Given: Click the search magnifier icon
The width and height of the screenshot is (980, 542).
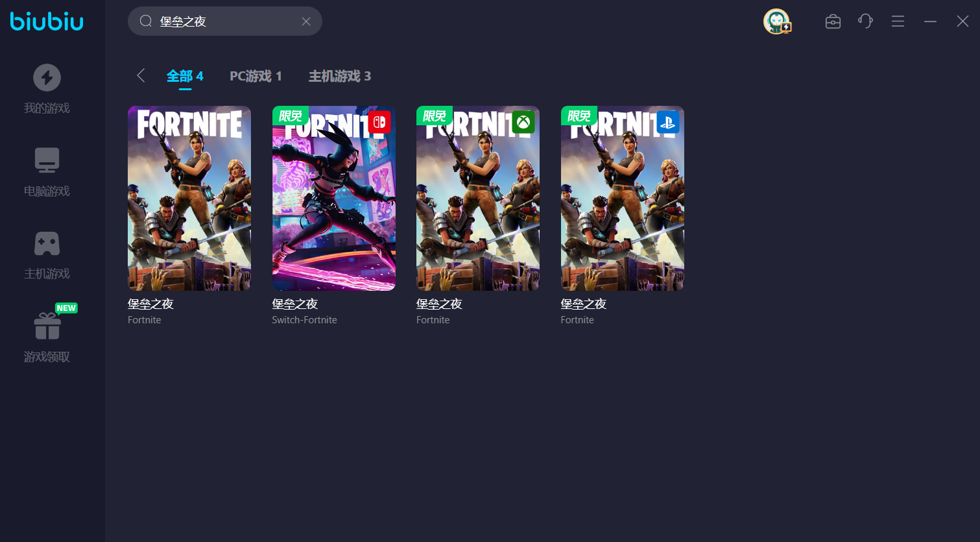Looking at the screenshot, I should tap(146, 21).
